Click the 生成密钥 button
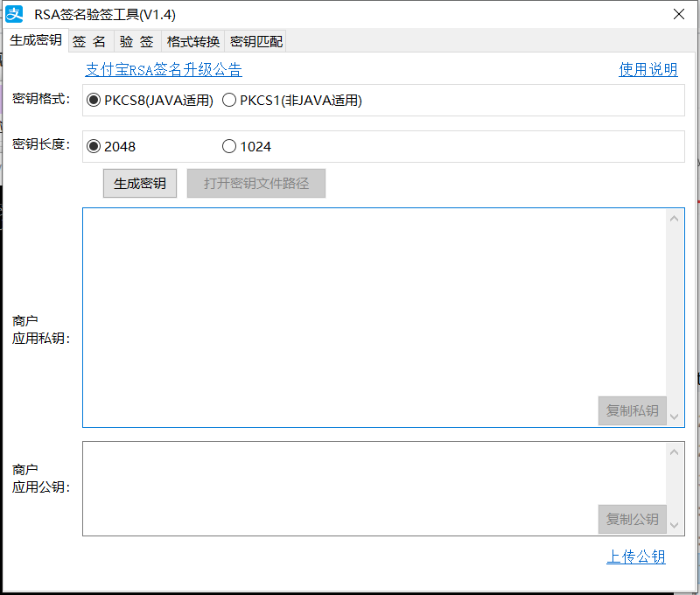 point(140,183)
